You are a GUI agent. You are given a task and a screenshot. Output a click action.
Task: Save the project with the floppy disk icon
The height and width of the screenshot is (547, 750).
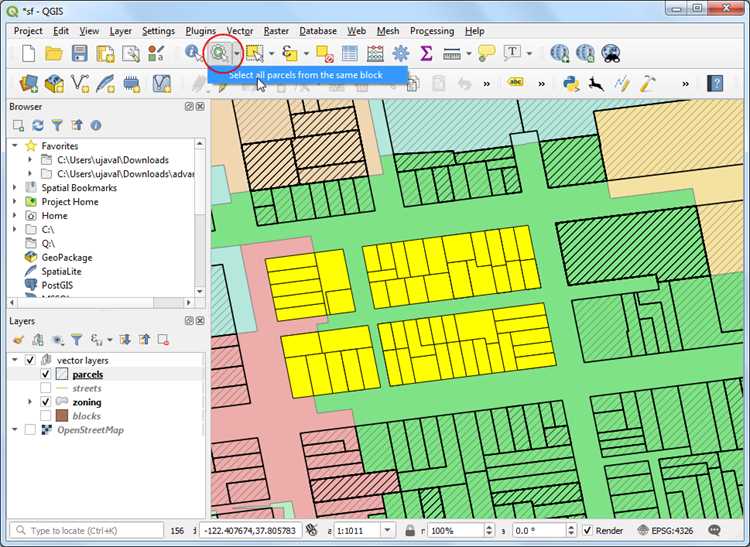tap(79, 54)
